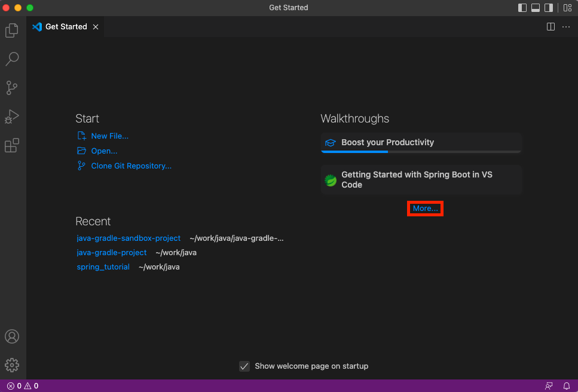
Task: Click the VS Code logo on the tab
Action: coord(37,26)
